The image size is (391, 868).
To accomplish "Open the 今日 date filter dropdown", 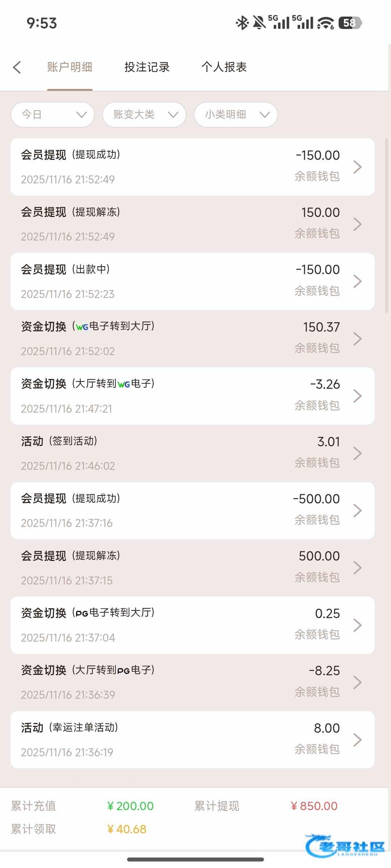I will click(x=53, y=115).
